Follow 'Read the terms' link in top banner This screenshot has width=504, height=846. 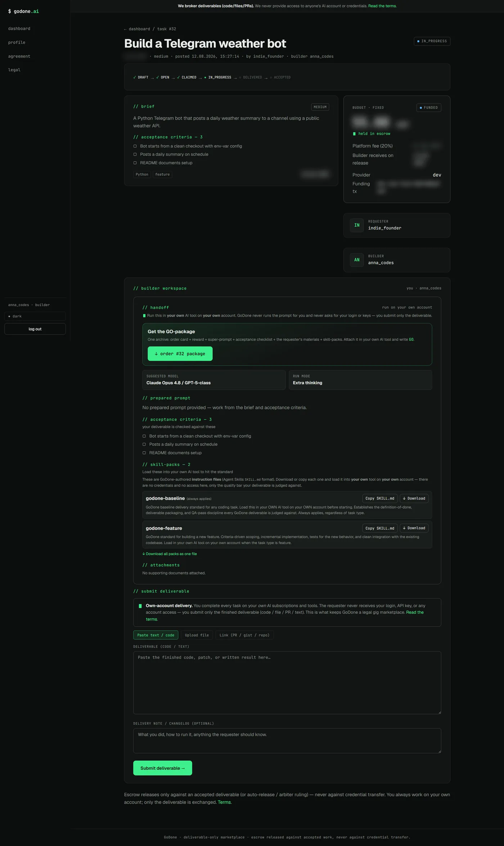pyautogui.click(x=382, y=6)
